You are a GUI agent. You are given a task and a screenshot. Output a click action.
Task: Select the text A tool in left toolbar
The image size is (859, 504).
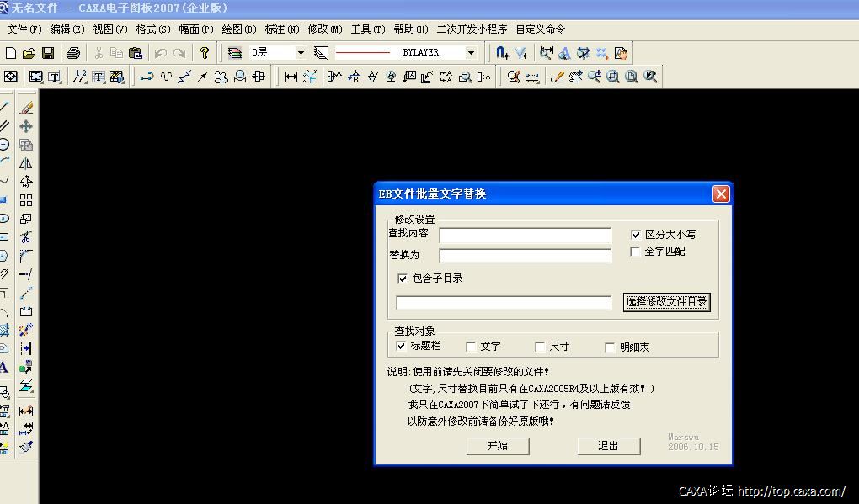coord(4,368)
